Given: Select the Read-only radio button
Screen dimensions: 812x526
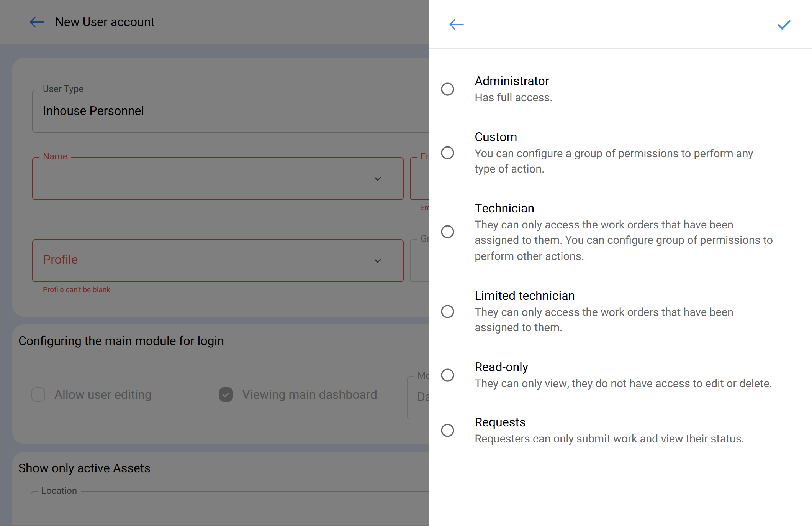Looking at the screenshot, I should point(447,375).
